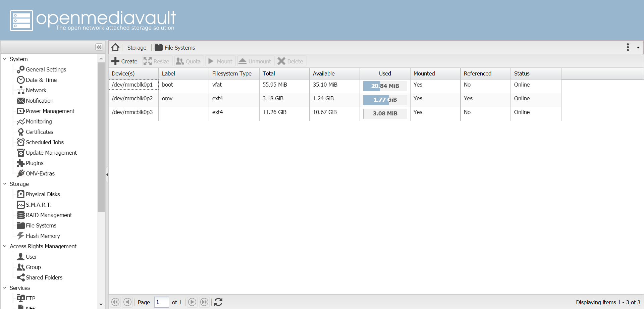Collapse the Storage tree section
Screen dimensions: 644x309
5,184
